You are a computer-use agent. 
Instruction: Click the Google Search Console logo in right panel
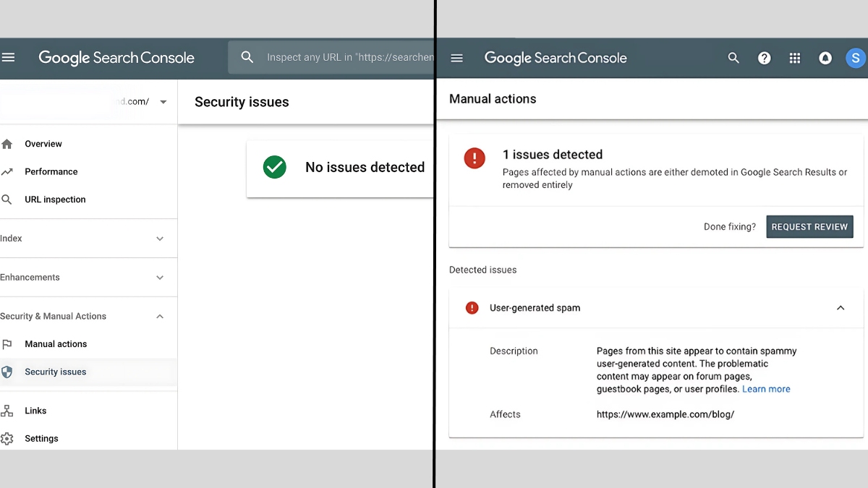coord(556,58)
